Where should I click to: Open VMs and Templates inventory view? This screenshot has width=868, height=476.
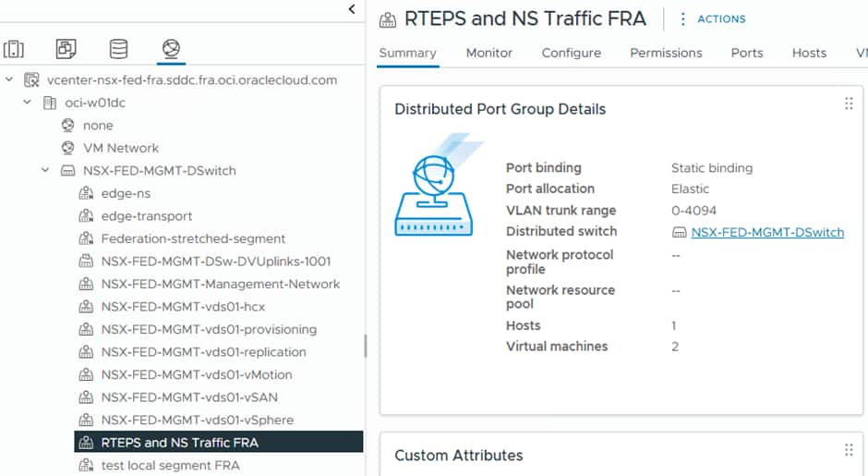(66, 49)
